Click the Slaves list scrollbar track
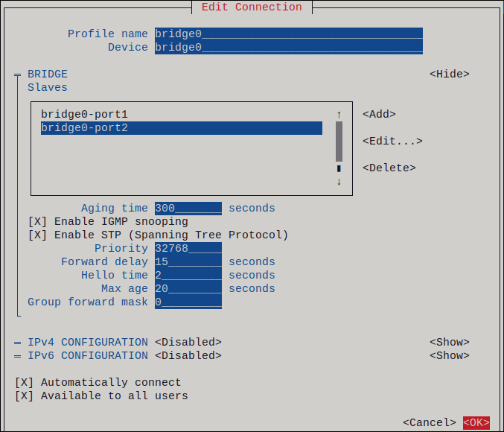504x432 pixels. [x=339, y=142]
